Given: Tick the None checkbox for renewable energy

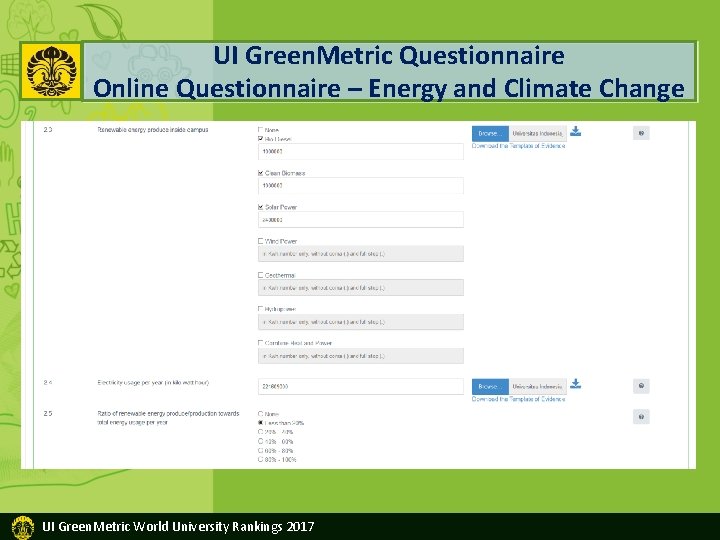Looking at the screenshot, I should click(x=260, y=130).
